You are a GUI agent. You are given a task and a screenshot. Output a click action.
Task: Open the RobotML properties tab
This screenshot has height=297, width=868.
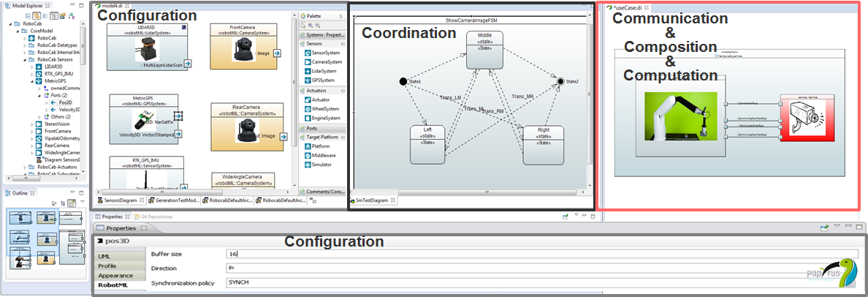(x=112, y=285)
